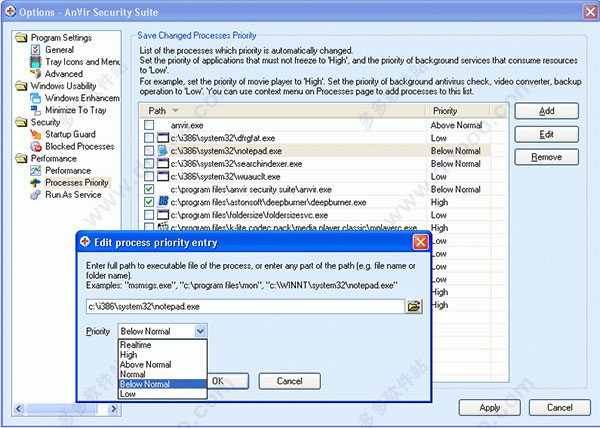The height and width of the screenshot is (428, 600).
Task: Select the Startup Guard tree item
Action: pyautogui.click(x=70, y=134)
